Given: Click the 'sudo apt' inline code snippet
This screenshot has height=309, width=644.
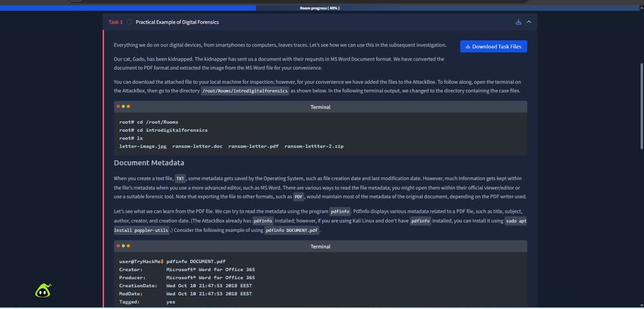Looking at the screenshot, I should point(516,221).
